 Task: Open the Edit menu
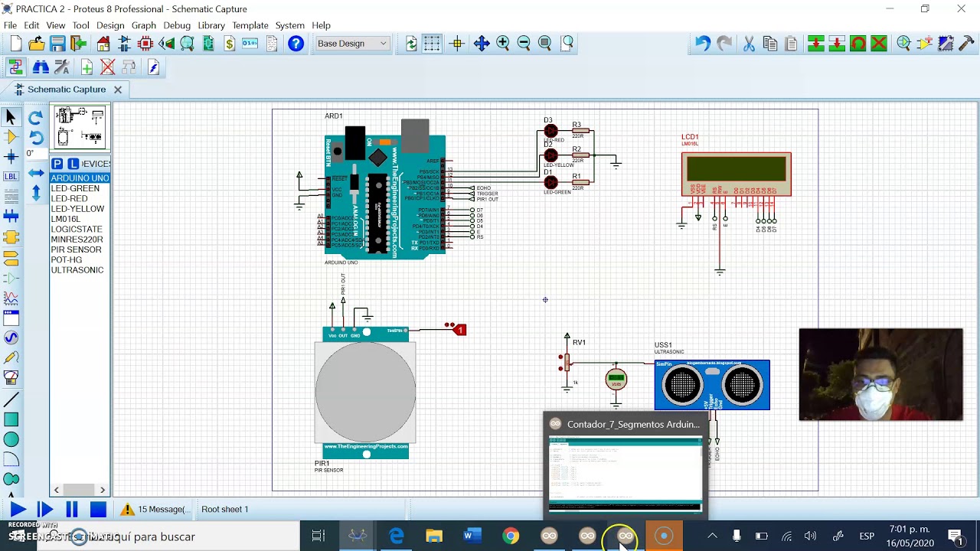(31, 25)
